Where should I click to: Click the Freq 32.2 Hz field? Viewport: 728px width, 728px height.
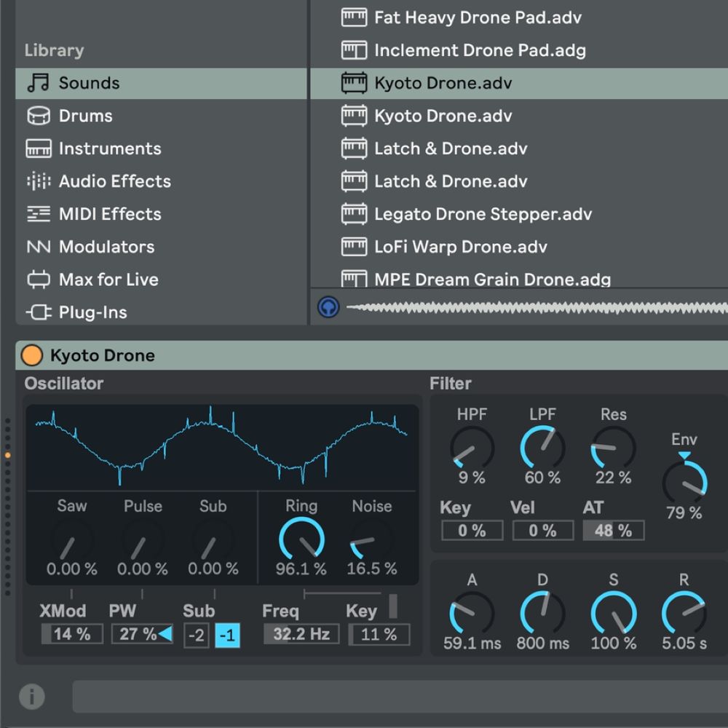tap(301, 634)
